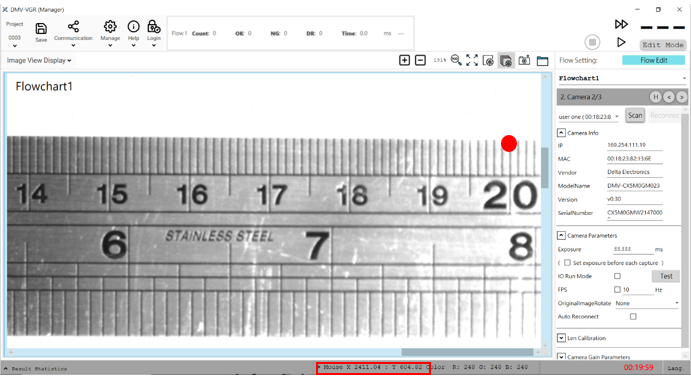691x377 pixels.
Task: Enable the IO Run Mode checkbox
Action: pos(617,276)
